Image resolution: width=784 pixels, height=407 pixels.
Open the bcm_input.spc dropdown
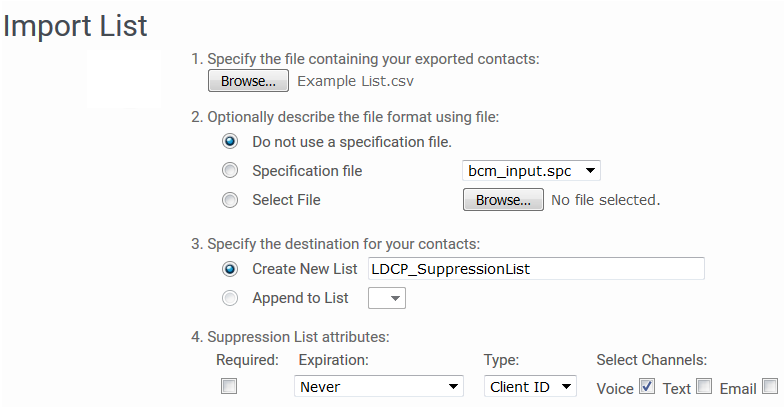tap(531, 170)
